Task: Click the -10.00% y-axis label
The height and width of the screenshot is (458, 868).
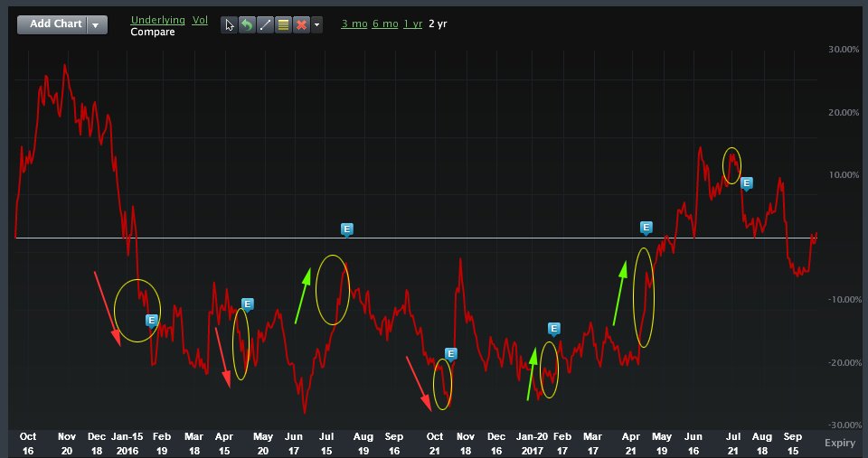Action: coord(844,300)
